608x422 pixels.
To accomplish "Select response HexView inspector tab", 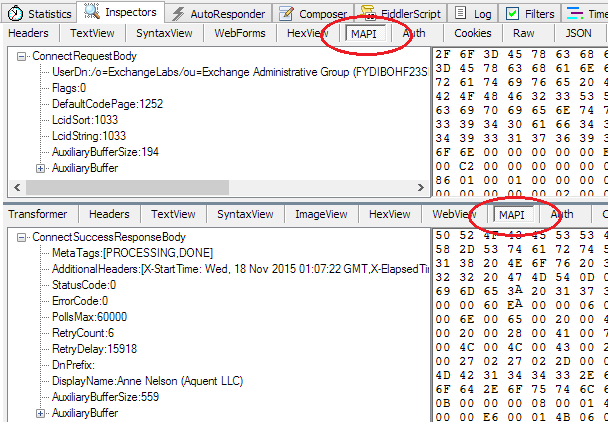I will coord(390,214).
